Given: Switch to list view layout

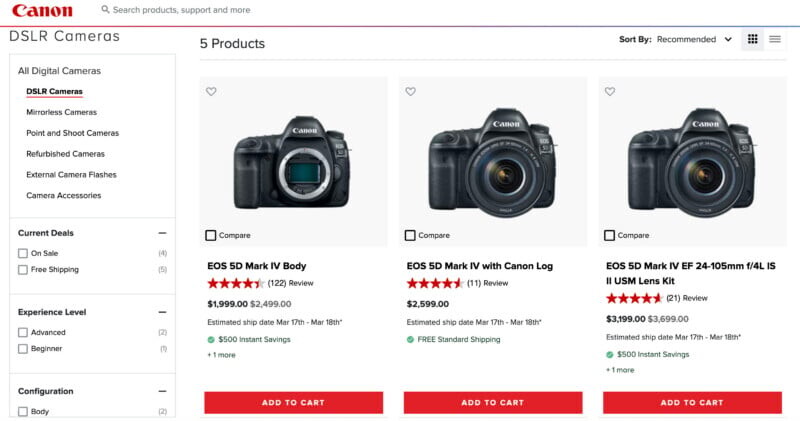Looking at the screenshot, I should point(775,39).
